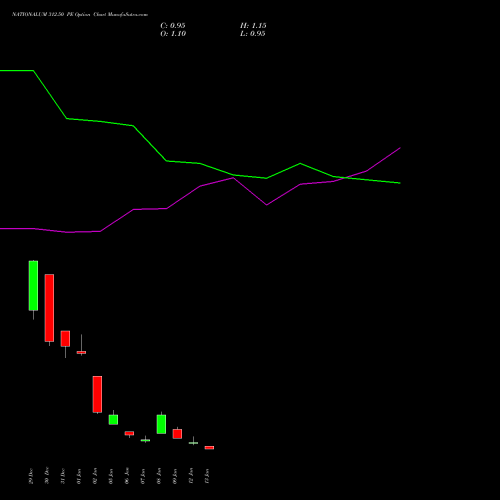Image resolution: width=500 pixels, height=500 pixels.
Task: Click the red candlestick above 02 Jan
Action: tap(97, 394)
